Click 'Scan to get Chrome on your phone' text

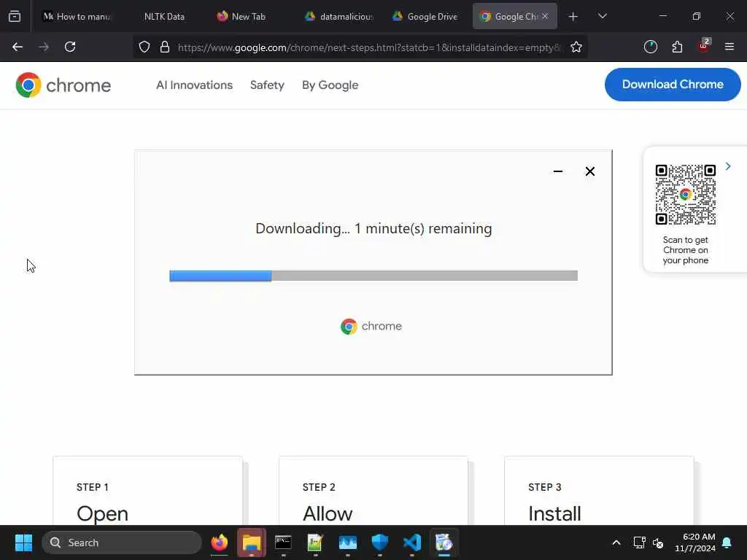686,250
